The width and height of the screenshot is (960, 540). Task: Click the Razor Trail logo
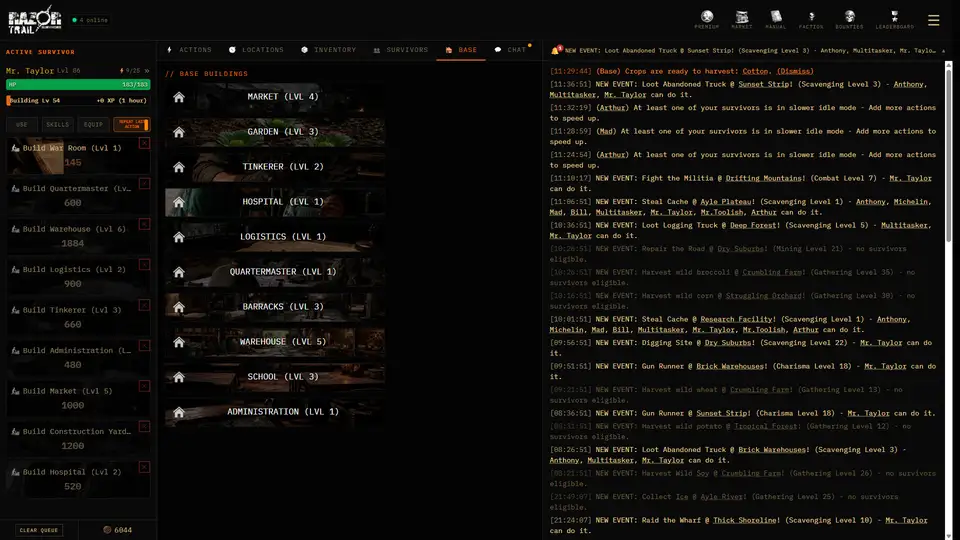[x=34, y=20]
